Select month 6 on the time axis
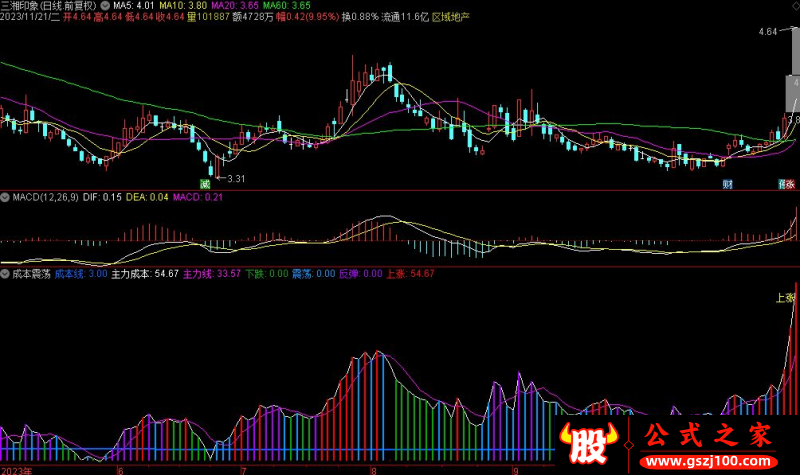This screenshot has width=800, height=475. pos(120,470)
